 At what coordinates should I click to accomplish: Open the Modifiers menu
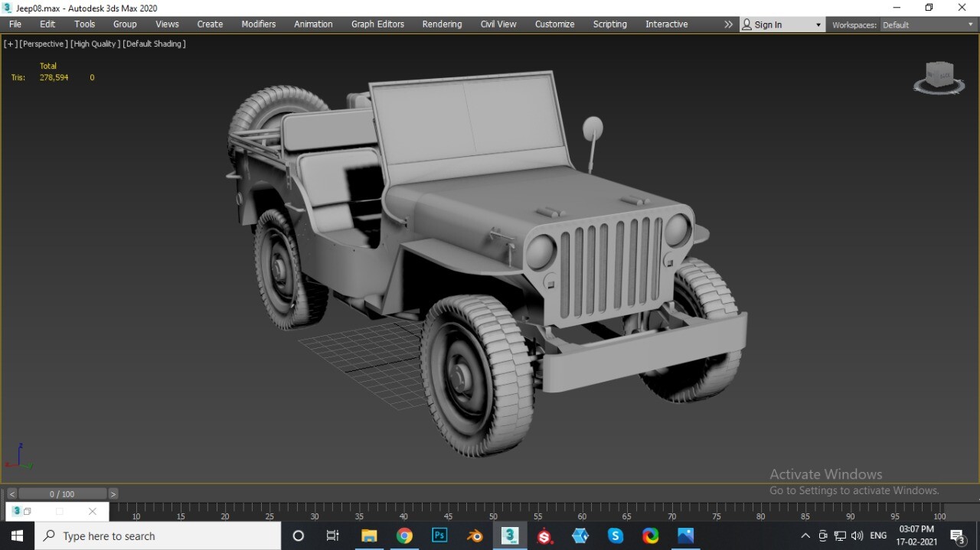click(259, 24)
